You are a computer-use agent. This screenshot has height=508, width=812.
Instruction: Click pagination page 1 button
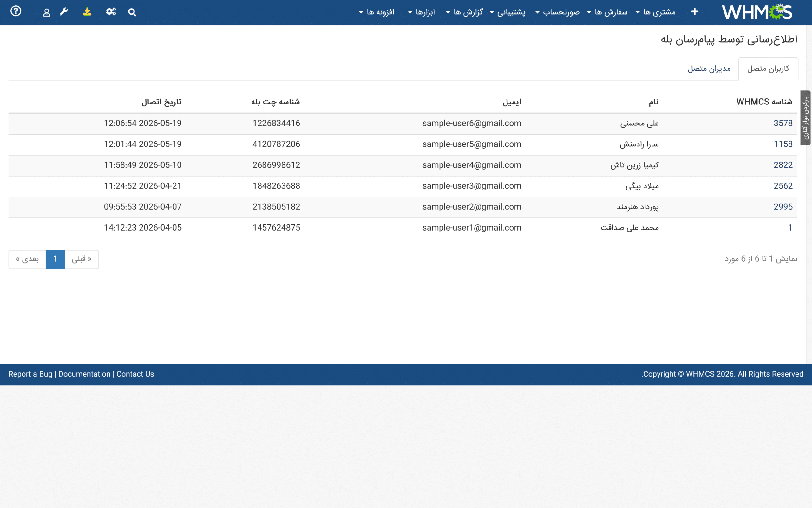(x=56, y=259)
